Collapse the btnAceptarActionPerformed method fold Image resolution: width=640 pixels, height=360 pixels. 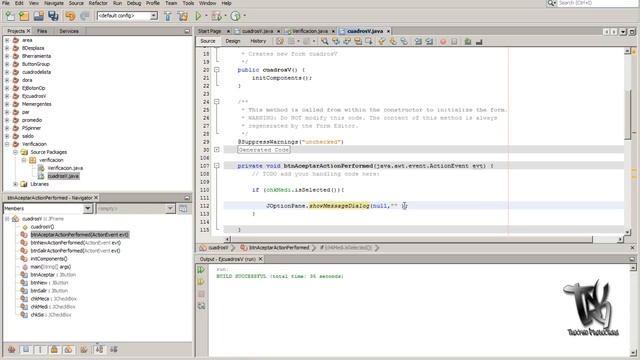click(x=216, y=166)
